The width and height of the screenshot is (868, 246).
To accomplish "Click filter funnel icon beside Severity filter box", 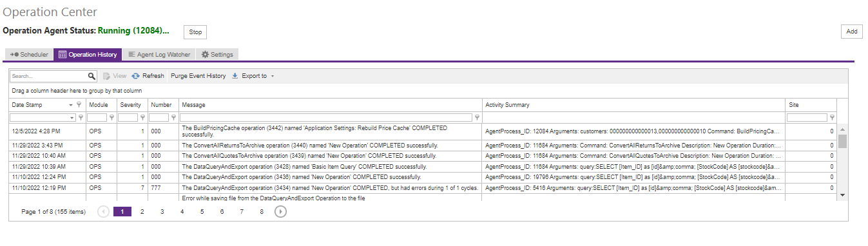I will click(x=143, y=118).
